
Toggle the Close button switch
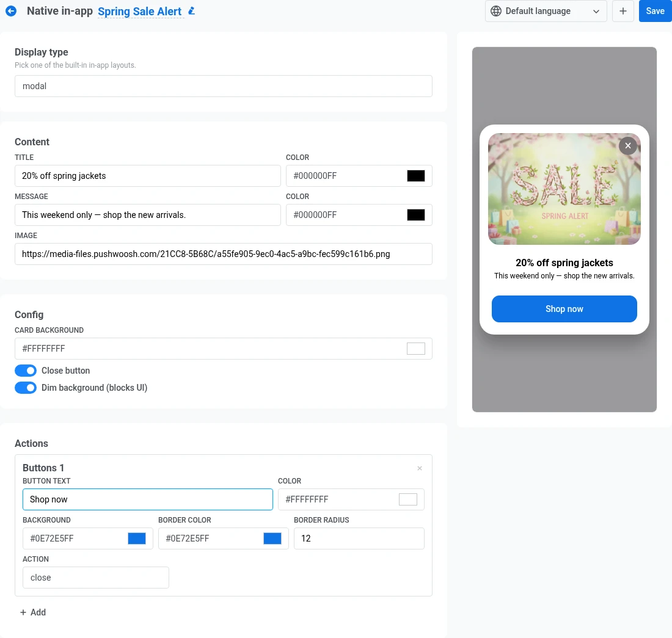click(26, 371)
